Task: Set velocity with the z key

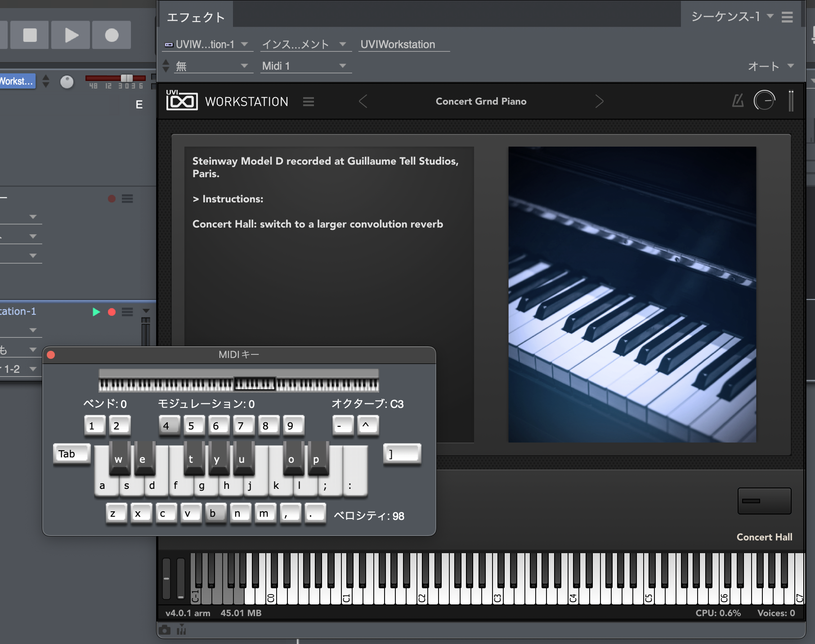Action: (x=116, y=513)
